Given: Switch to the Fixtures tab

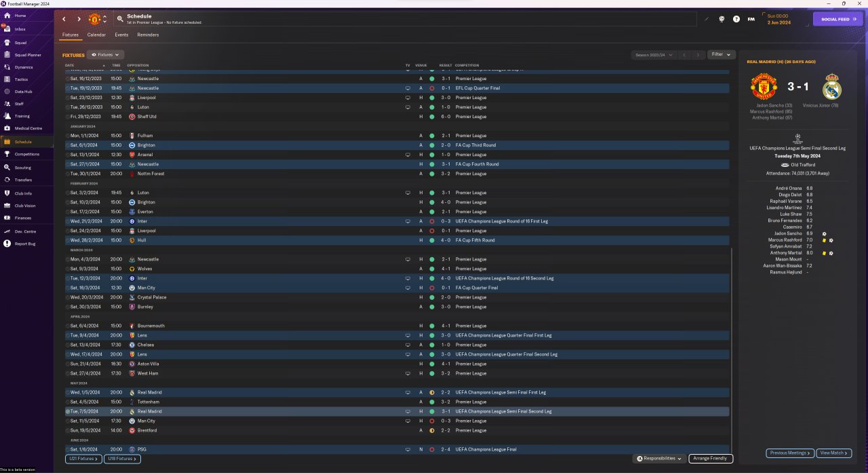Looking at the screenshot, I should (x=71, y=35).
